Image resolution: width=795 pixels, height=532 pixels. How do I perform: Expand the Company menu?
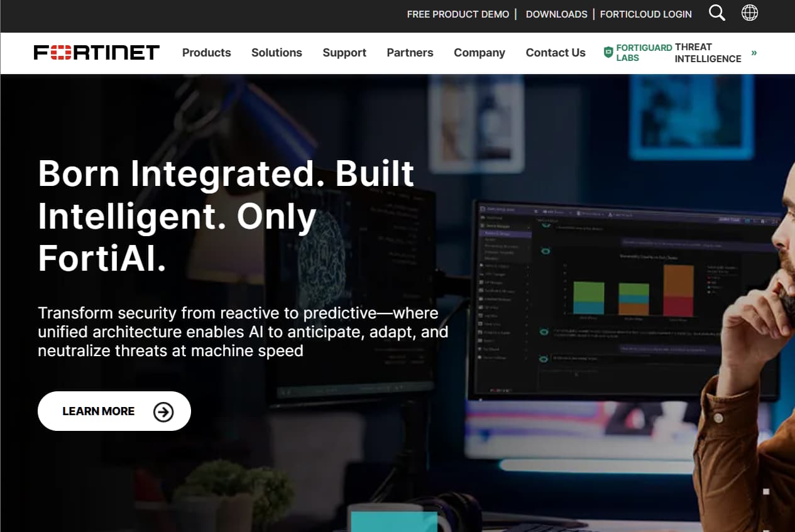(479, 53)
